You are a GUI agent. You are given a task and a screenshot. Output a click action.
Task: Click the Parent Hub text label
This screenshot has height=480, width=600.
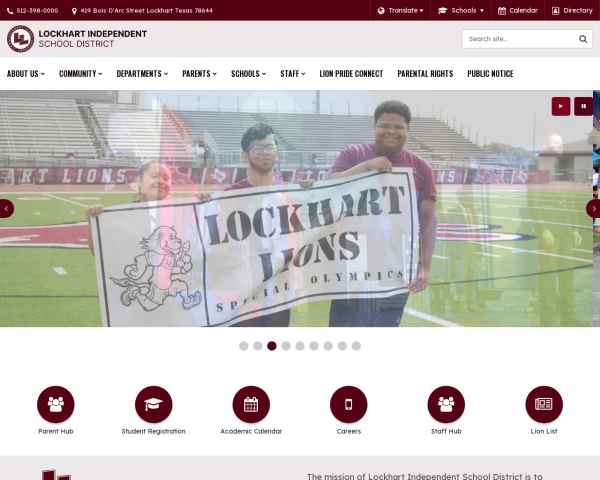click(x=56, y=431)
